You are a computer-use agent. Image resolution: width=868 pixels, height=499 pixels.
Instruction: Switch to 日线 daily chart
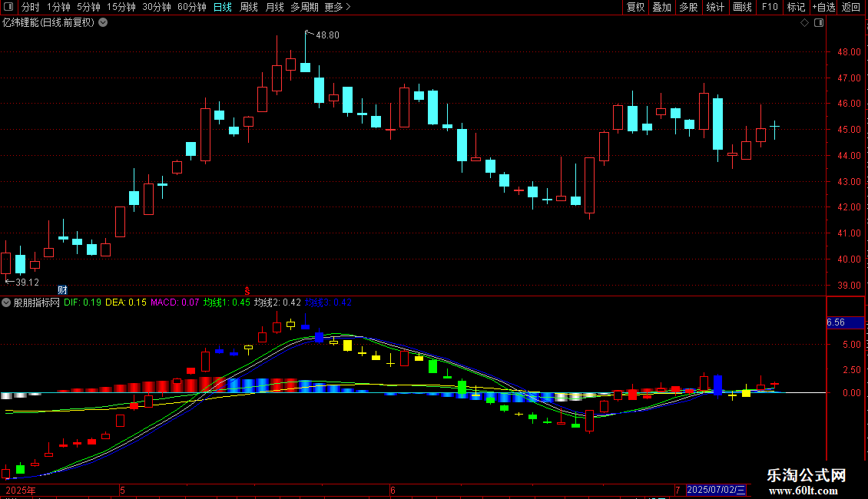223,7
